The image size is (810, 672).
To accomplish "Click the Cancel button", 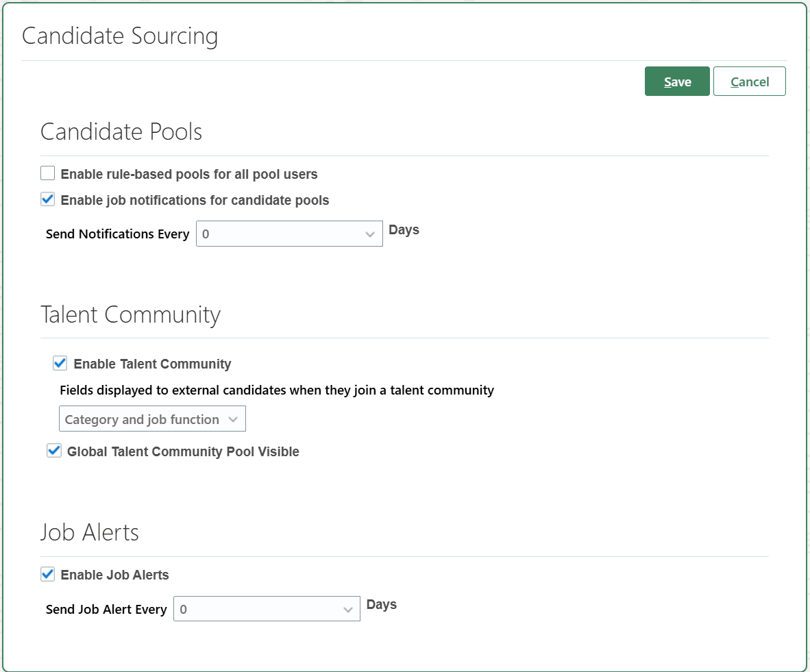I will (749, 81).
